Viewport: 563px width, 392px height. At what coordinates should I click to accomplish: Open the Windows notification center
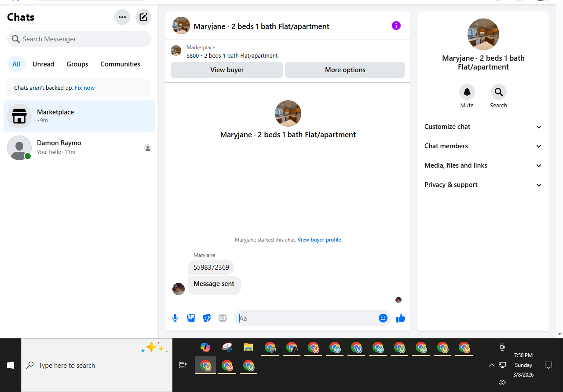pyautogui.click(x=548, y=365)
